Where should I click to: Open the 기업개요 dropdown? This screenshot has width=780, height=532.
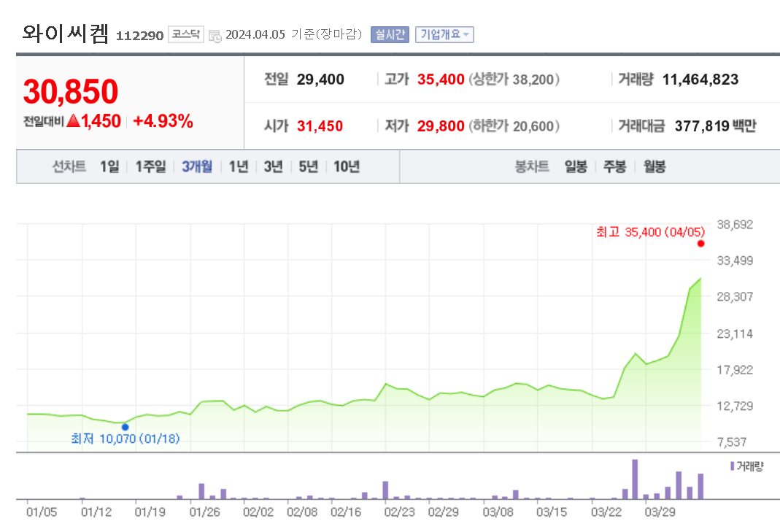tap(444, 34)
